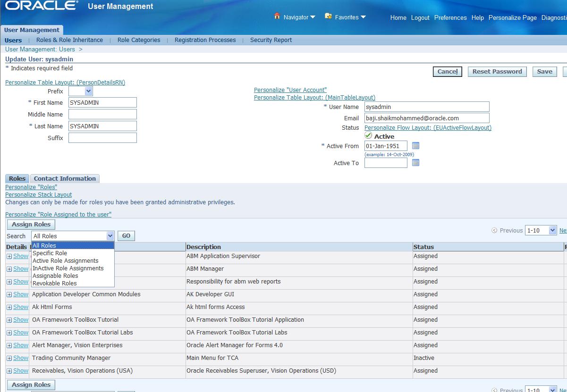Open the Registration Processes tab

[205, 40]
